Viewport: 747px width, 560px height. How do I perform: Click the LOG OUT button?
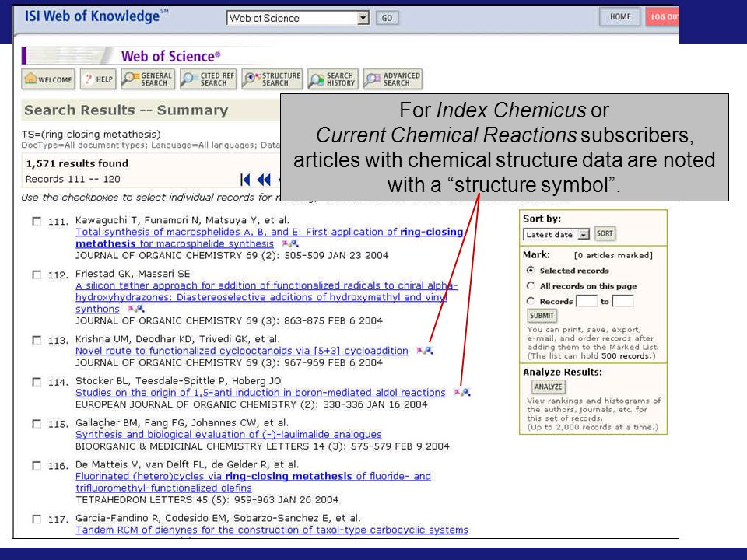coord(663,17)
